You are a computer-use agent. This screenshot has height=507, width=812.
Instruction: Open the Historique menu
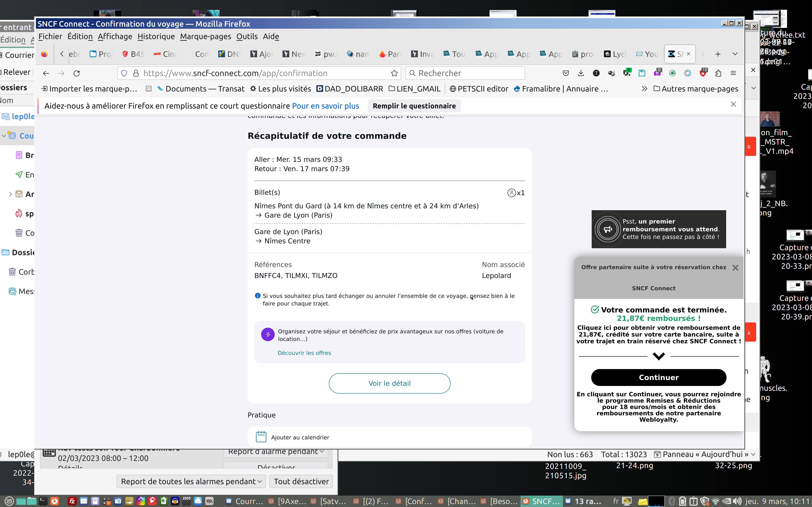pos(156,37)
